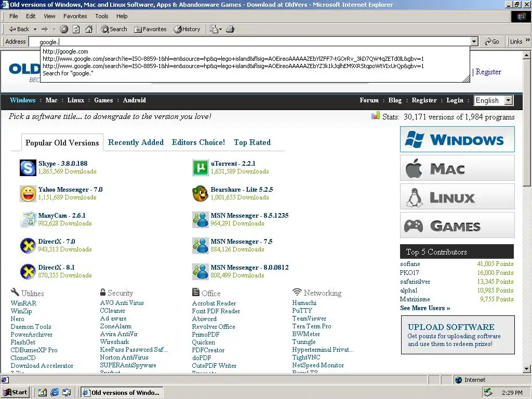Select Popular Old Versions tab
The image size is (532, 399).
[62, 142]
